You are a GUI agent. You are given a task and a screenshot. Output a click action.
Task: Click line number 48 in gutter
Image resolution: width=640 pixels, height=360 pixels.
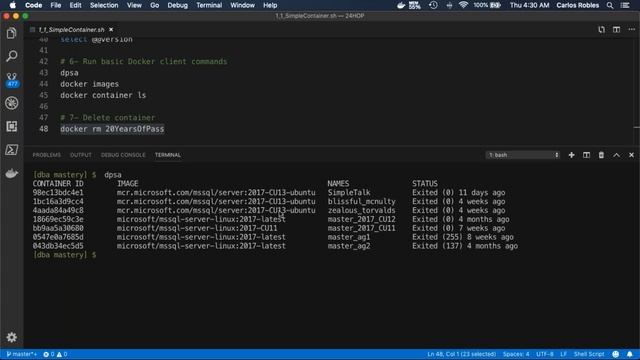pyautogui.click(x=43, y=129)
